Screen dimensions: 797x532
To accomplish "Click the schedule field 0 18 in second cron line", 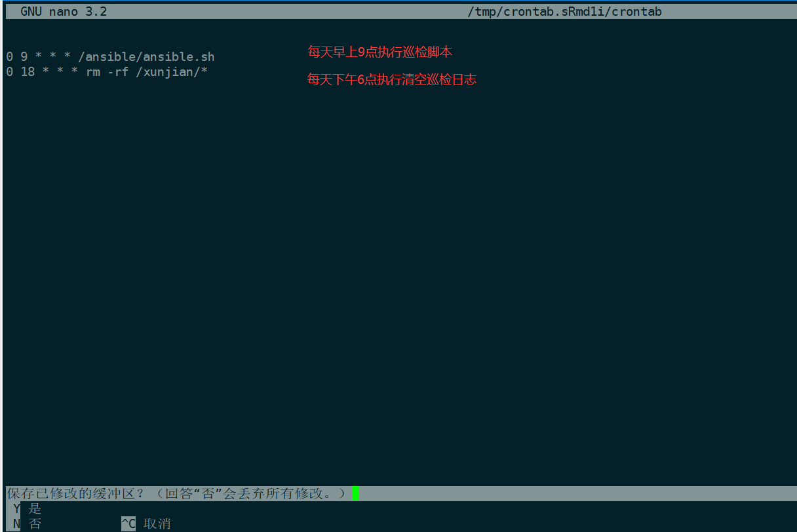I will (x=20, y=72).
